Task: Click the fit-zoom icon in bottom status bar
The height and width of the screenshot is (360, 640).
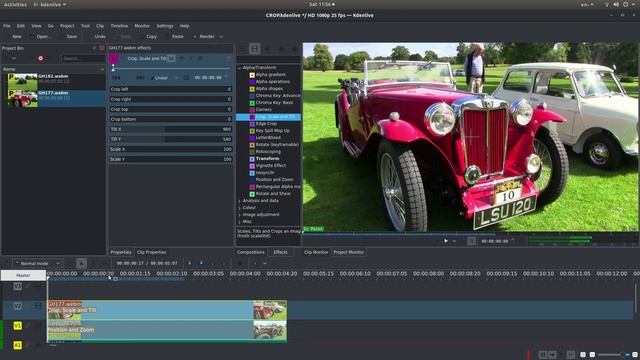Action: 583,355
